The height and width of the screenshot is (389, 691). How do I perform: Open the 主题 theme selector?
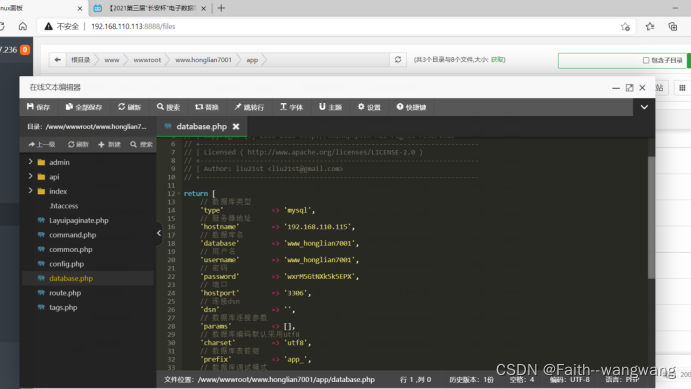330,107
